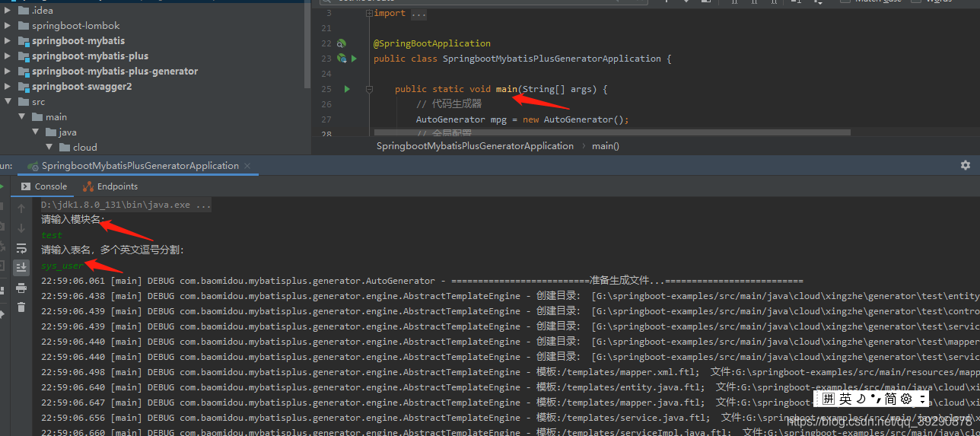Expand springboot-lombok module arrow

click(8, 25)
